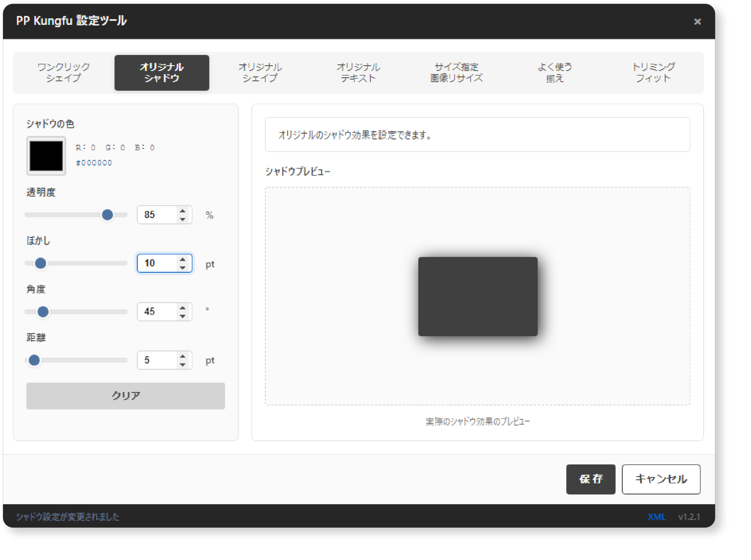Click the up arrow on 透明度 spinner
Image resolution: width=751 pixels, height=560 pixels.
pos(182,211)
